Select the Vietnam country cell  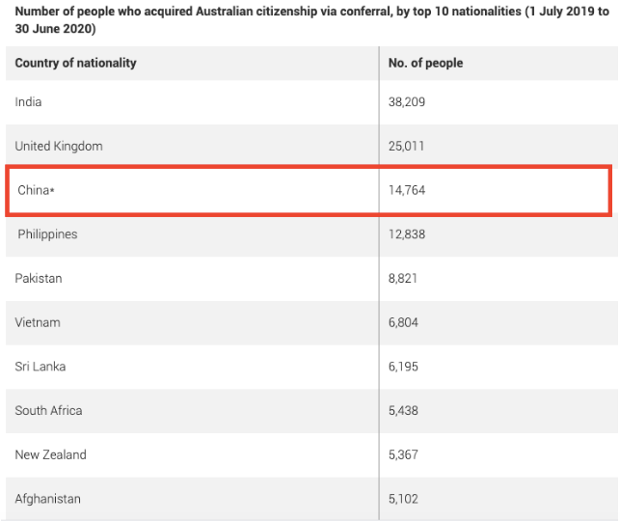point(38,322)
